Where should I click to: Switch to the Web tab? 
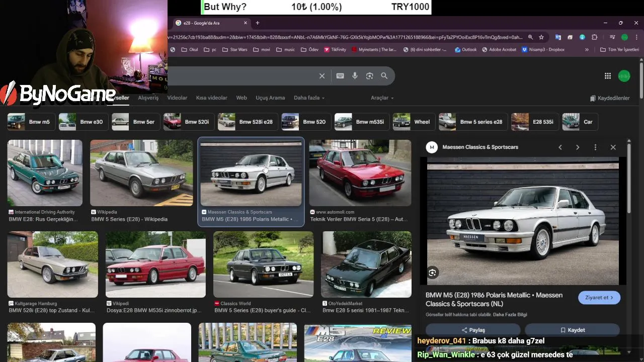[242, 98]
